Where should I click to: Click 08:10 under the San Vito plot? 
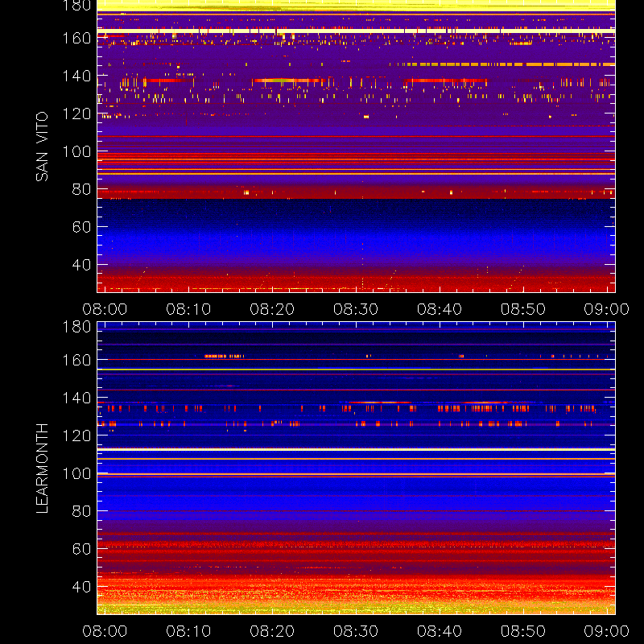pos(188,309)
